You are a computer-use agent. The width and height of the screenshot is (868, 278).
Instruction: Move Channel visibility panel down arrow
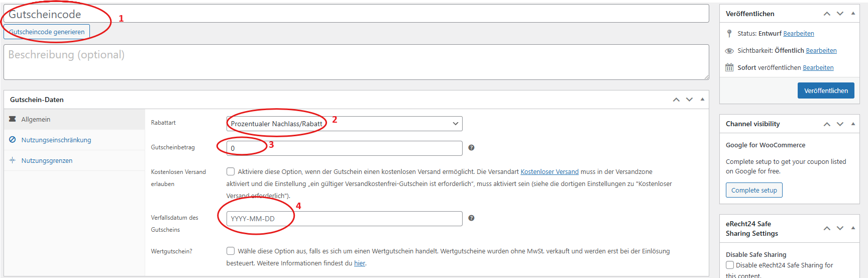tap(840, 124)
